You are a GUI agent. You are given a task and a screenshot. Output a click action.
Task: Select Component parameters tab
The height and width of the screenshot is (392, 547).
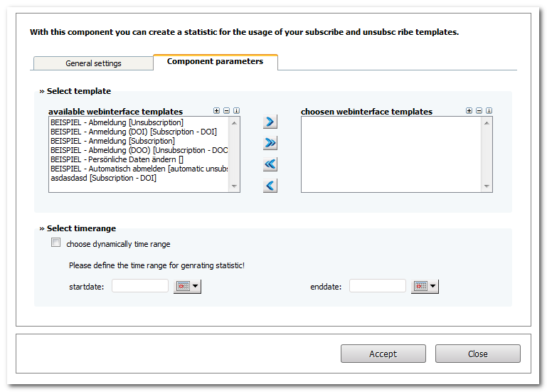tap(216, 62)
